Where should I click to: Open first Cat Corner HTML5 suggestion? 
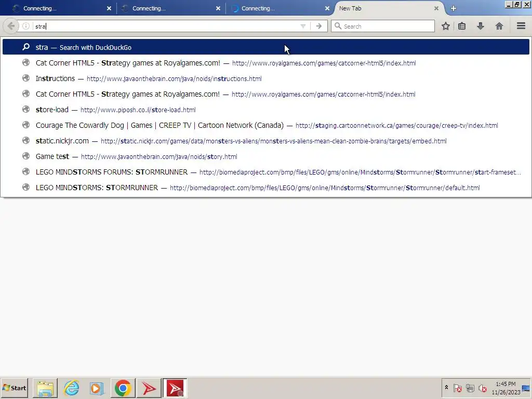[x=265, y=63]
